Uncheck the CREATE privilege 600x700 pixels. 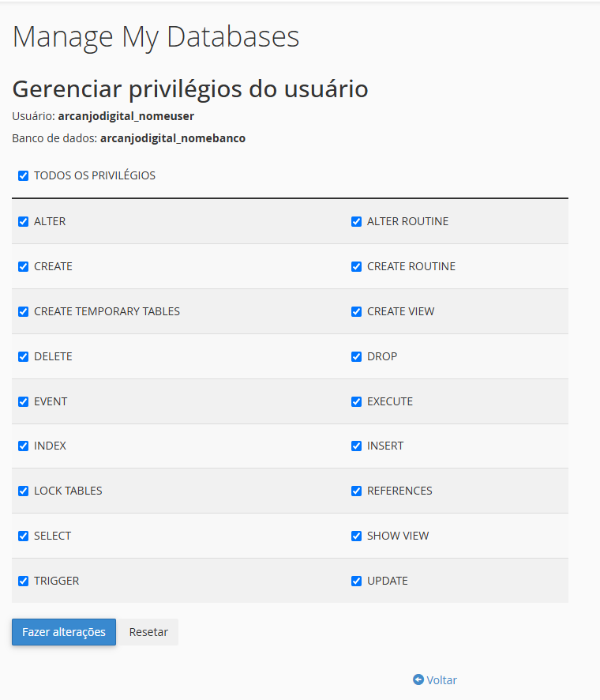24,266
